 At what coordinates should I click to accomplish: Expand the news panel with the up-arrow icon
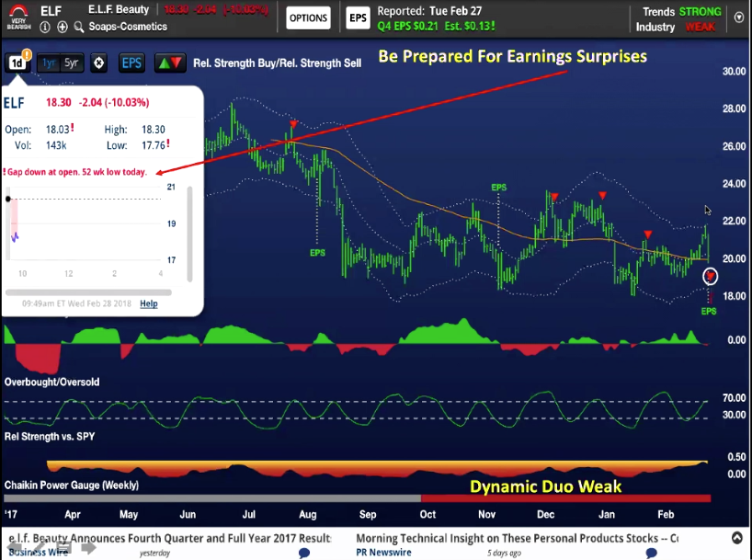[737, 538]
